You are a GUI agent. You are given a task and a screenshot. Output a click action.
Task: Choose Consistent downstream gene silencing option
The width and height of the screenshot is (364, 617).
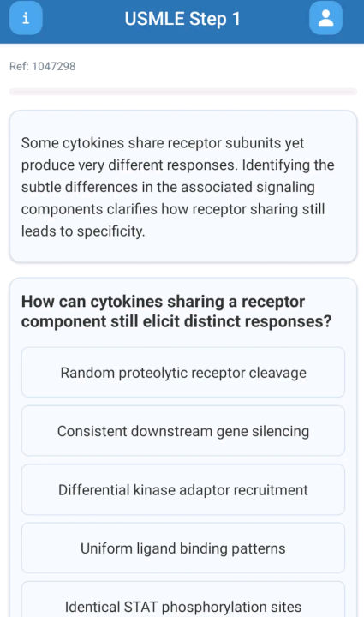pyautogui.click(x=183, y=431)
